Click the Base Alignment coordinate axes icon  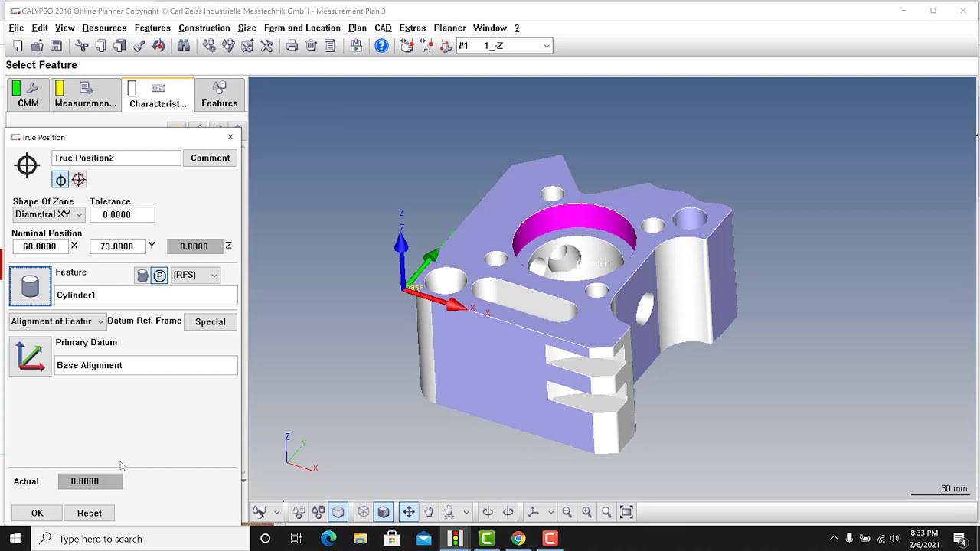tap(31, 357)
